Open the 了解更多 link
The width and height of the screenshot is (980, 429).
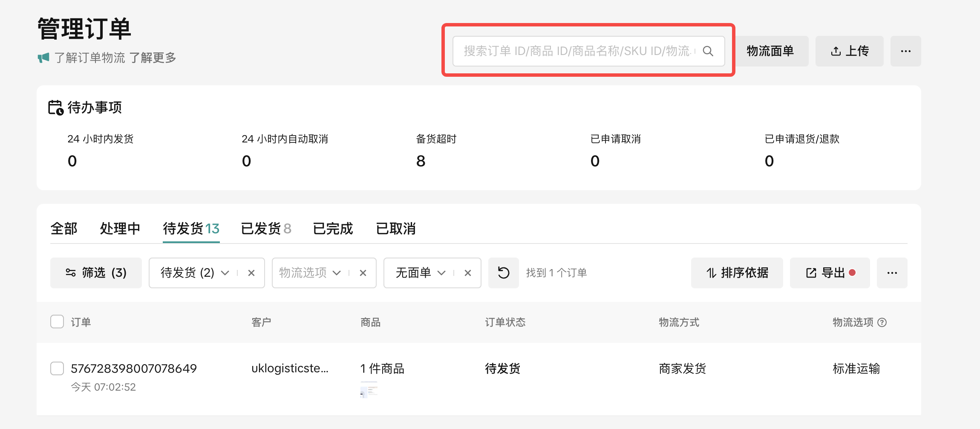[153, 58]
